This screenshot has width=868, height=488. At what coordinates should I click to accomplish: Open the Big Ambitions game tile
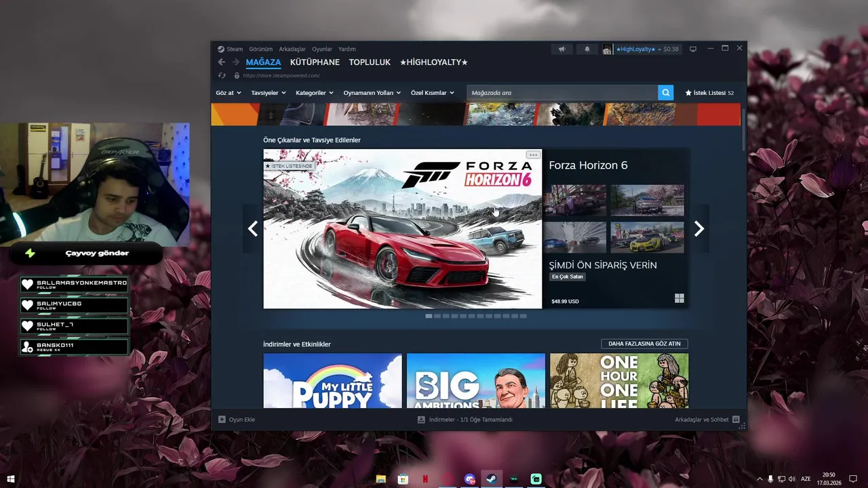[x=475, y=381]
